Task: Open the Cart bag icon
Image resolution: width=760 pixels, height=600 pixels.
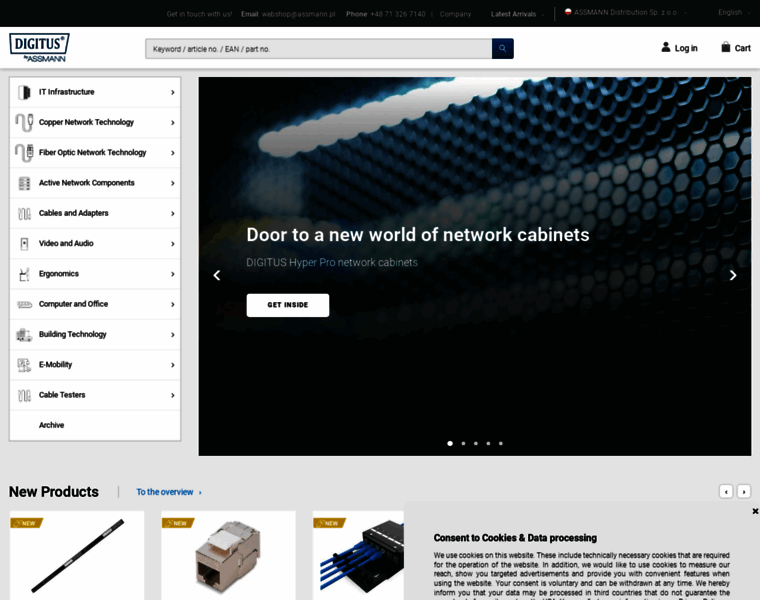Action: (x=726, y=47)
